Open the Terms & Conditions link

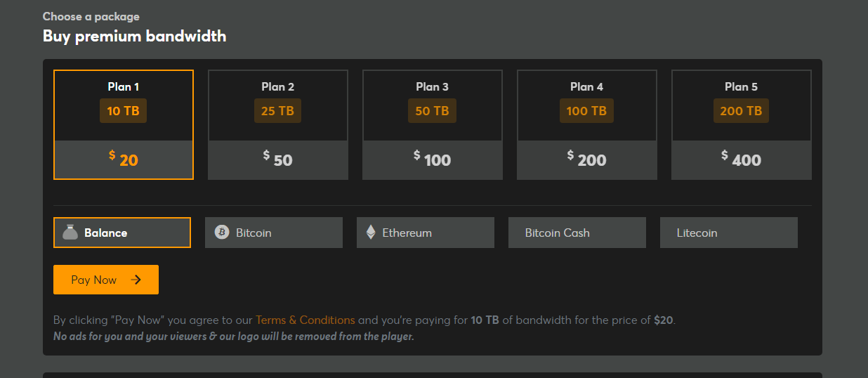(x=305, y=320)
